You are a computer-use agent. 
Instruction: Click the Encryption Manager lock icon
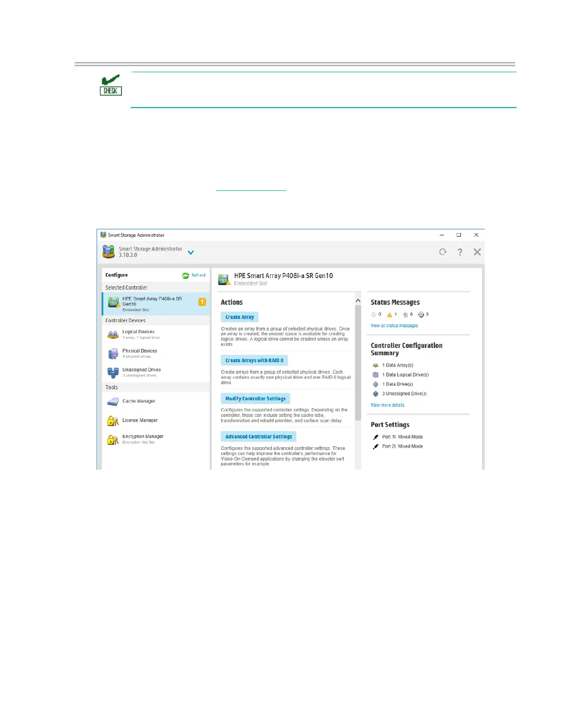point(113,440)
